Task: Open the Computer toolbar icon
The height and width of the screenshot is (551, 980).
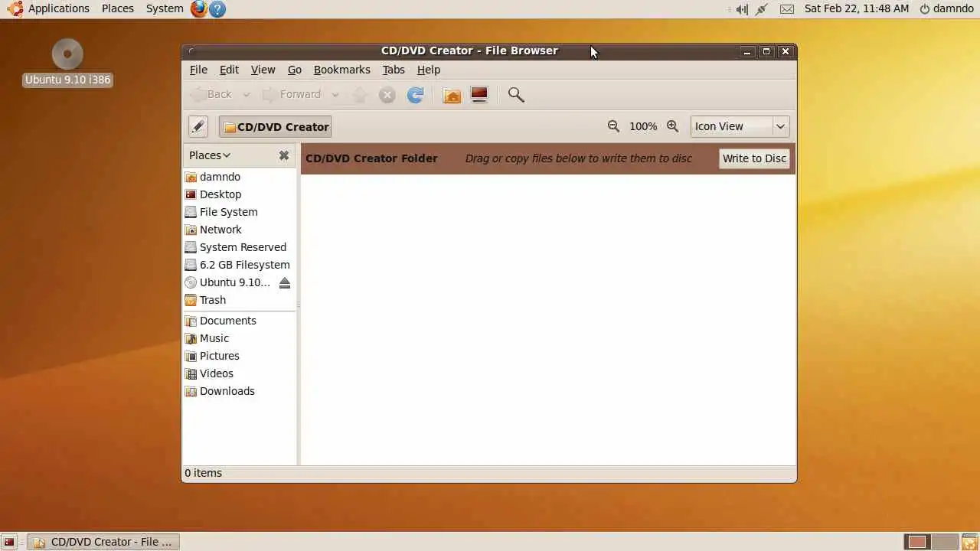Action: pos(479,95)
